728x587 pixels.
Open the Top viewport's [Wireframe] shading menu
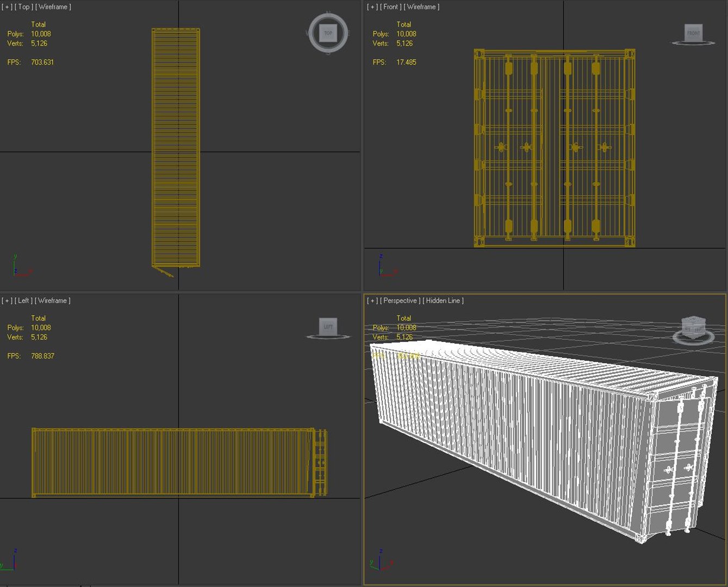click(x=53, y=7)
